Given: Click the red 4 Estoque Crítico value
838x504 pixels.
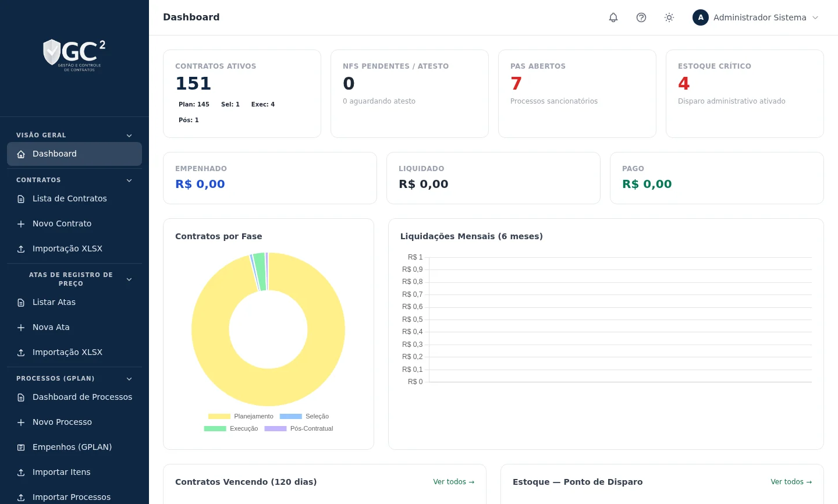Looking at the screenshot, I should [x=684, y=84].
